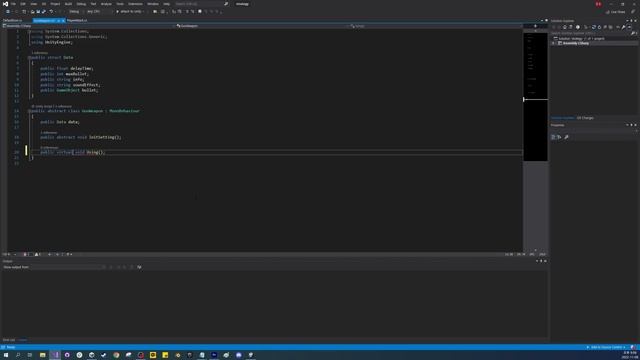Expand the Assembly-CSharp project node
This screenshot has width=640, height=360.
coord(554,43)
